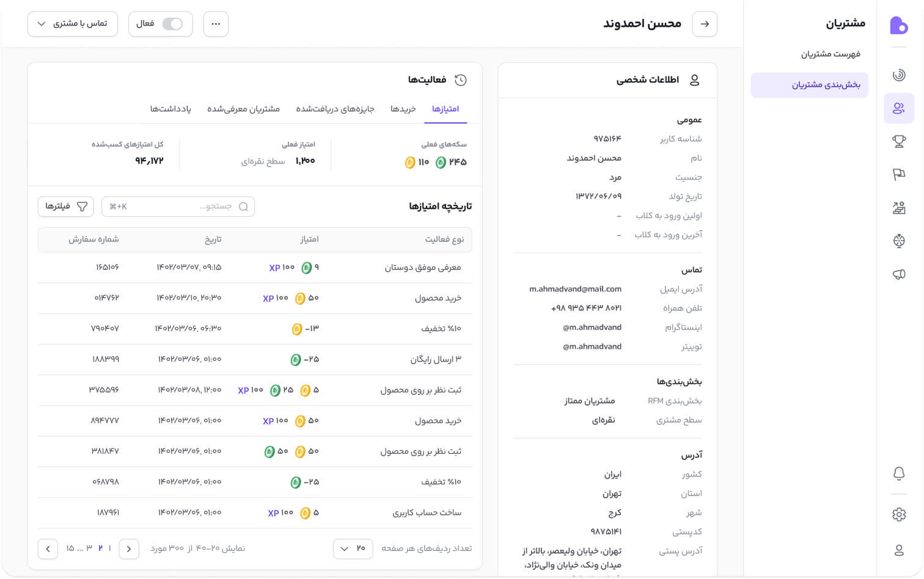
Task: Click the تاریخ column header
Action: pos(213,239)
